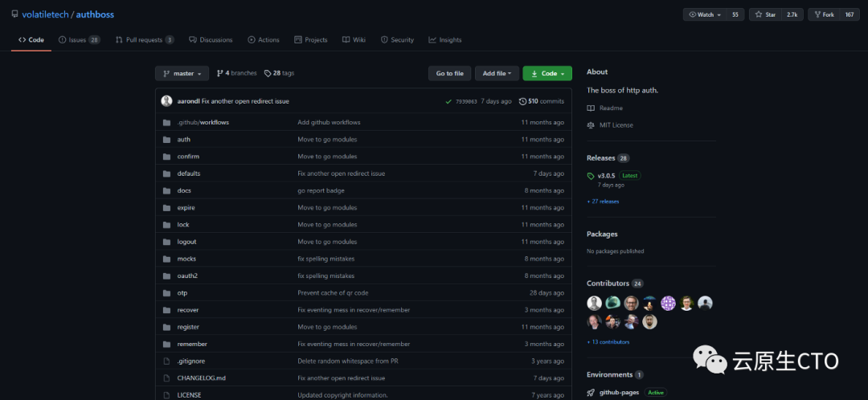Fork the authboss repository
Image resolution: width=868 pixels, height=400 pixels.
[824, 15]
